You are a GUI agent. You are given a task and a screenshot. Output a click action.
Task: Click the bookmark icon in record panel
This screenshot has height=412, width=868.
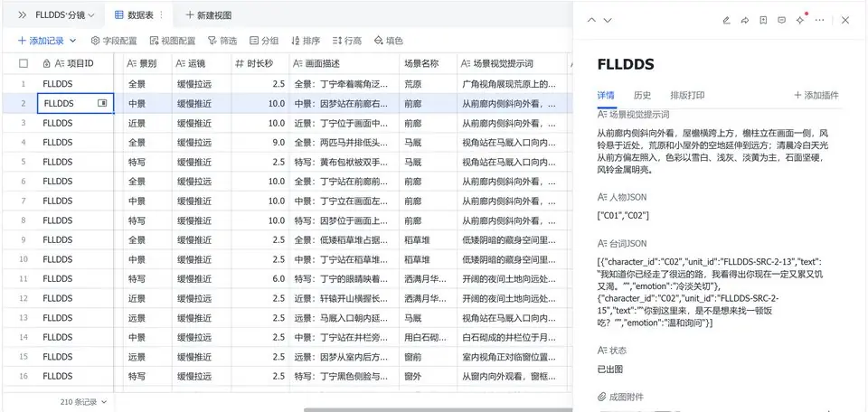click(763, 20)
